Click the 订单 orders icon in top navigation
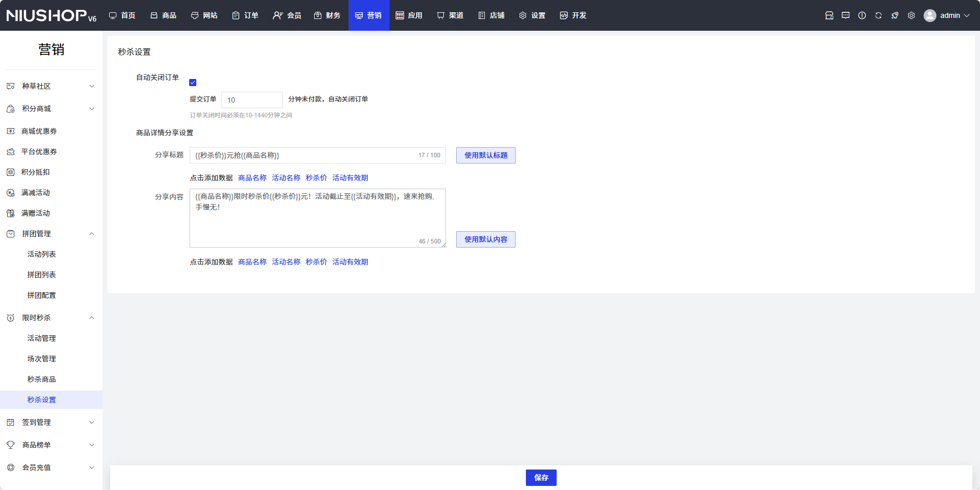Image resolution: width=980 pixels, height=490 pixels. [236, 15]
